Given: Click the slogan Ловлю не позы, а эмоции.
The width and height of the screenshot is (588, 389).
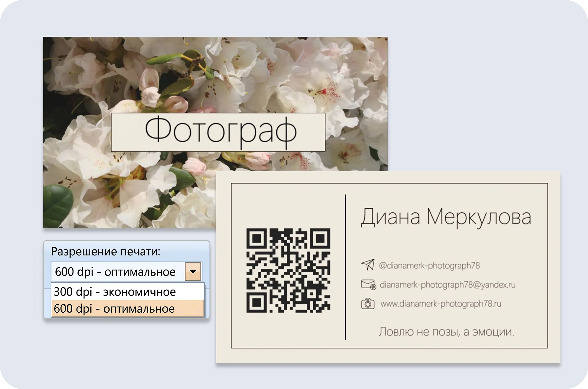Looking at the screenshot, I should pos(446,332).
